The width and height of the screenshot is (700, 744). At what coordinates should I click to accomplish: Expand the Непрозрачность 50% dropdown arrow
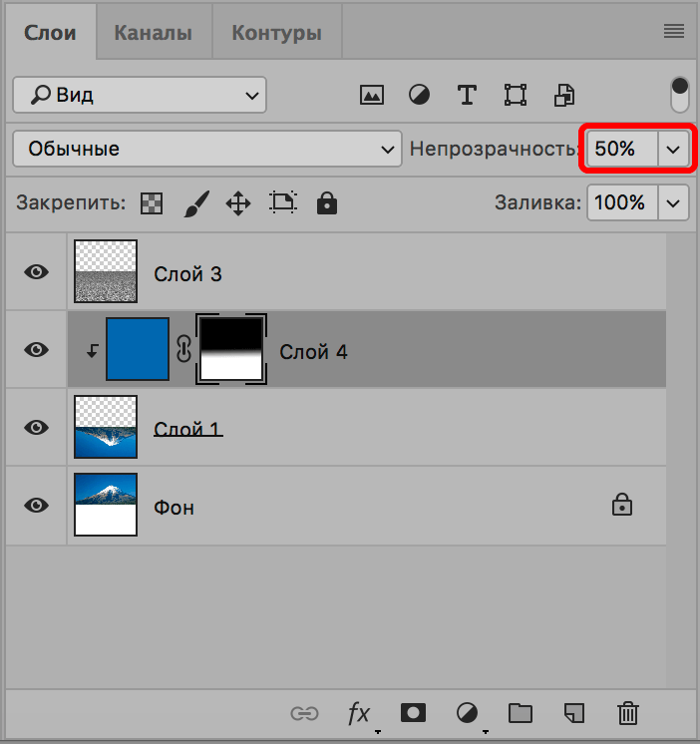point(673,149)
